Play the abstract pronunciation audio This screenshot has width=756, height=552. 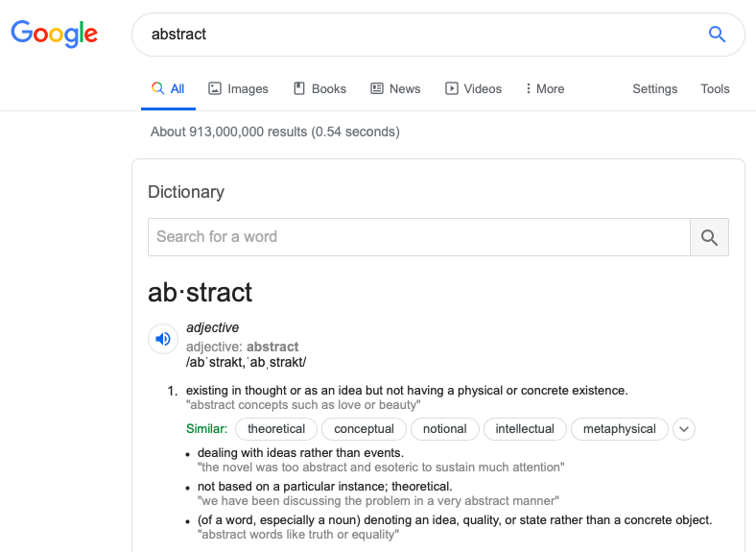click(x=163, y=339)
